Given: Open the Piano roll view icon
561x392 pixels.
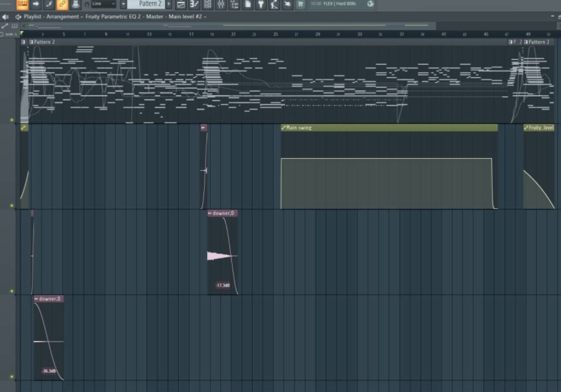Looking at the screenshot, I should click(194, 4).
